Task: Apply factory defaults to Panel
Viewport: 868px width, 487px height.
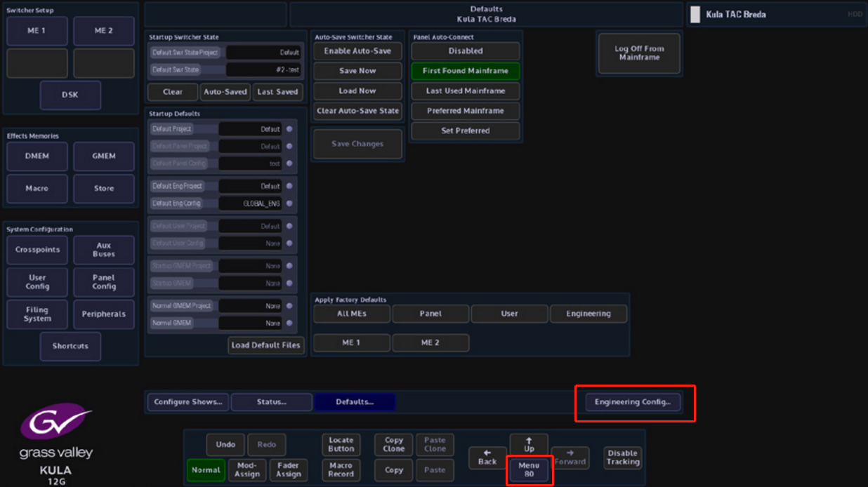Action: (x=430, y=314)
